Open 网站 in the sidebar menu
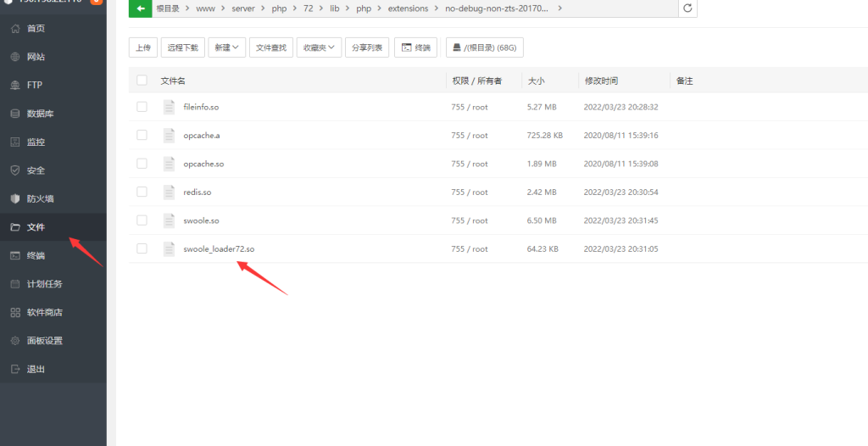Viewport: 868px width, 446px height. (x=36, y=57)
